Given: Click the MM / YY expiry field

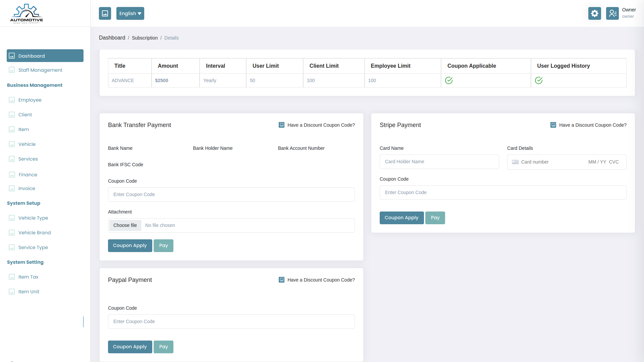Looking at the screenshot, I should coord(597,162).
